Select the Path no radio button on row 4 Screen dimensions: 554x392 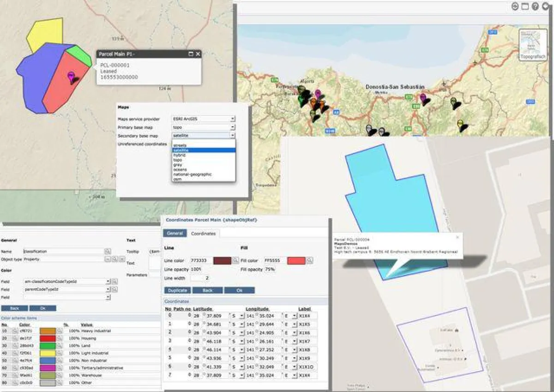[x=190, y=349]
